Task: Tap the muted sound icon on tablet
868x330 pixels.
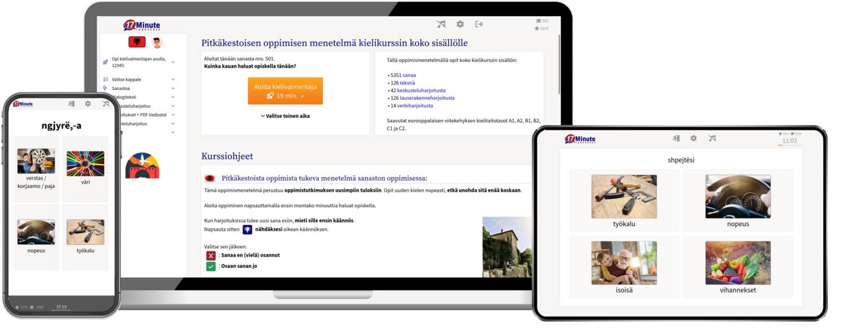Action: point(712,138)
